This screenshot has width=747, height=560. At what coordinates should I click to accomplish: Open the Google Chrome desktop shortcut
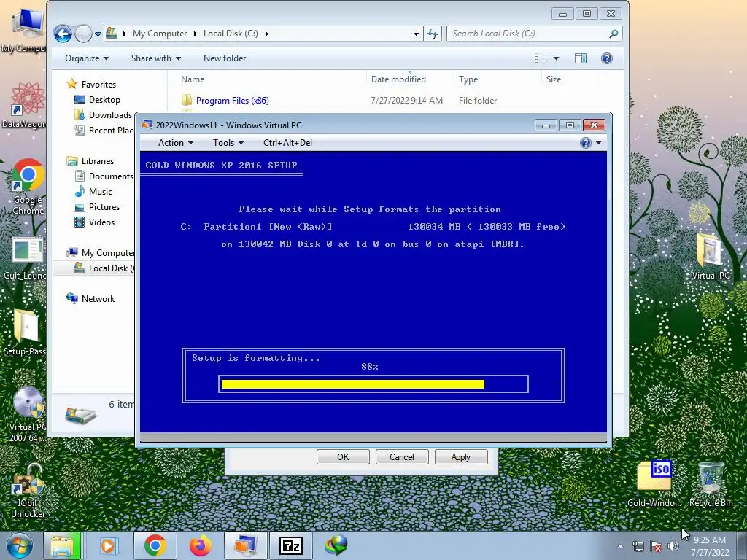tap(28, 186)
